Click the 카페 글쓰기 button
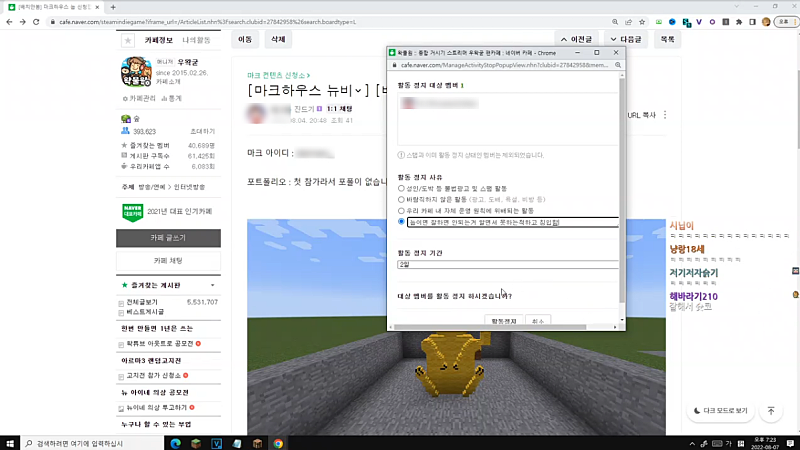800x450 pixels. (168, 238)
